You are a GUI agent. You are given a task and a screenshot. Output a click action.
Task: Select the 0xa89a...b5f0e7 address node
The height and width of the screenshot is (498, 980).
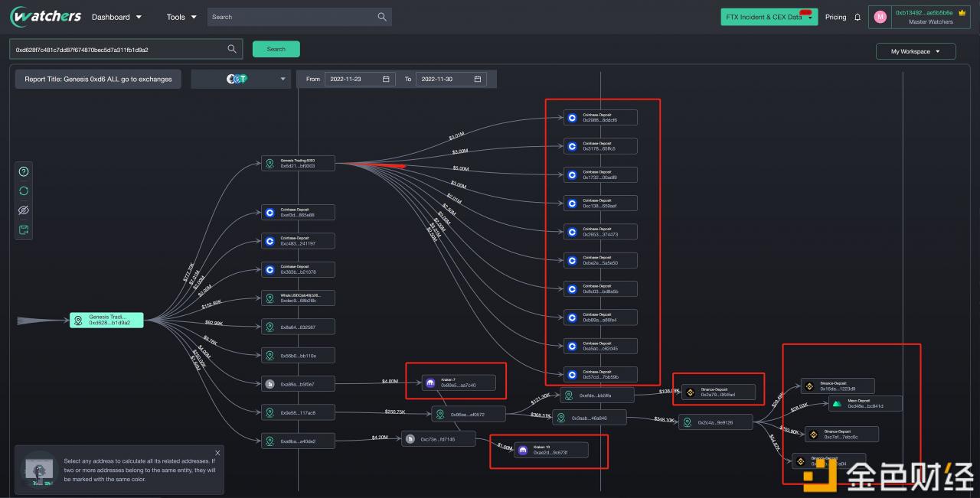click(298, 384)
